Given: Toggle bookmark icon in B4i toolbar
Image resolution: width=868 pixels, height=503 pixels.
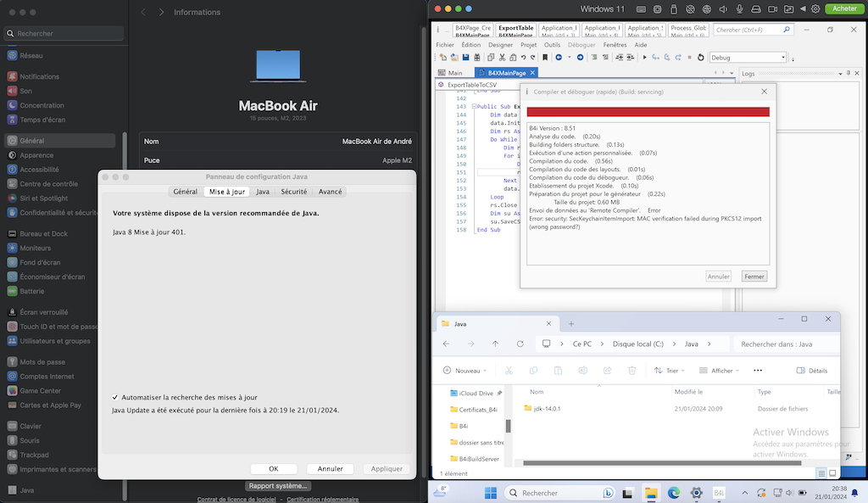Looking at the screenshot, I should click(545, 58).
